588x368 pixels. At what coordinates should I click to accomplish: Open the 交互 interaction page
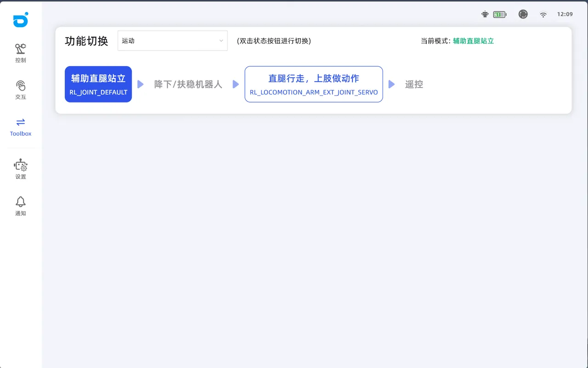pos(21,90)
